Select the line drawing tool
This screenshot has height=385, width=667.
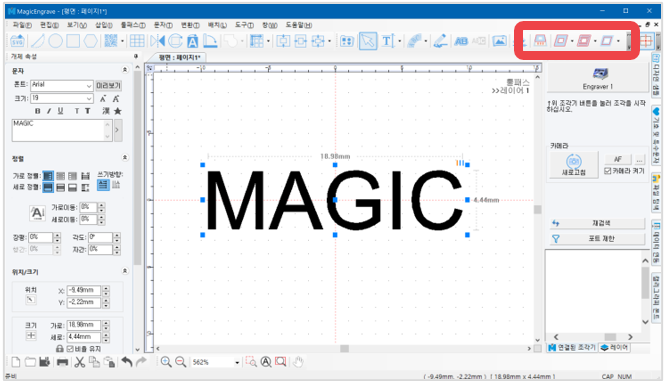[x=38, y=41]
